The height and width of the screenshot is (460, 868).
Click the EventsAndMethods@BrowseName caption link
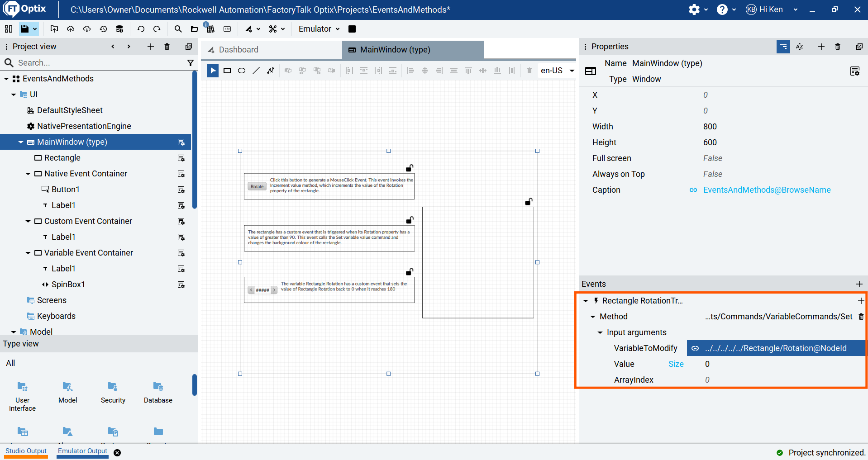pyautogui.click(x=767, y=190)
